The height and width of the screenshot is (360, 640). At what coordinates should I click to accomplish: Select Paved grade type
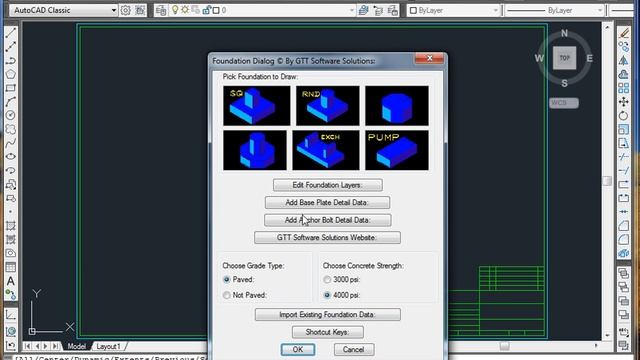coord(227,280)
